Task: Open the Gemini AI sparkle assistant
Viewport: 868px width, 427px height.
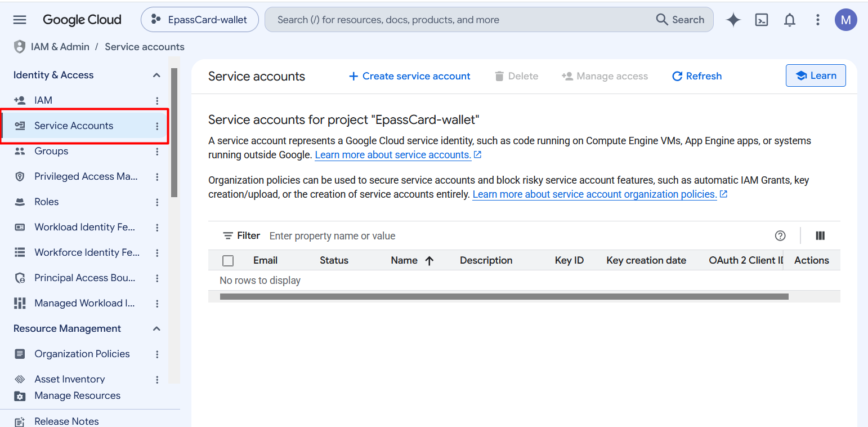Action: click(x=733, y=20)
